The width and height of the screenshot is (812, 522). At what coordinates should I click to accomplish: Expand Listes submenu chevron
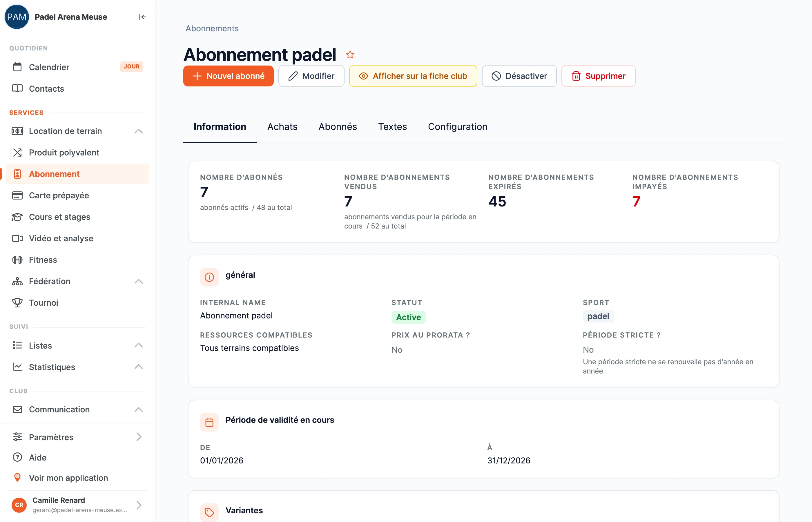139,345
